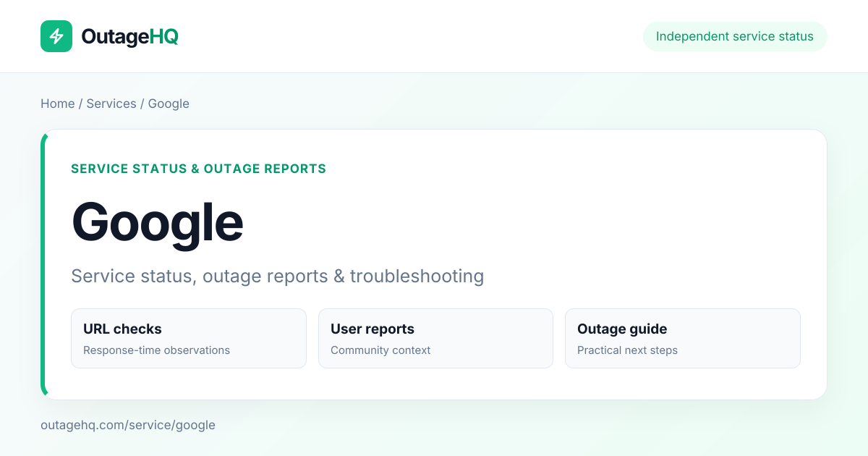Click the subtitle about troubleshooting
The image size is (868, 456).
278,276
